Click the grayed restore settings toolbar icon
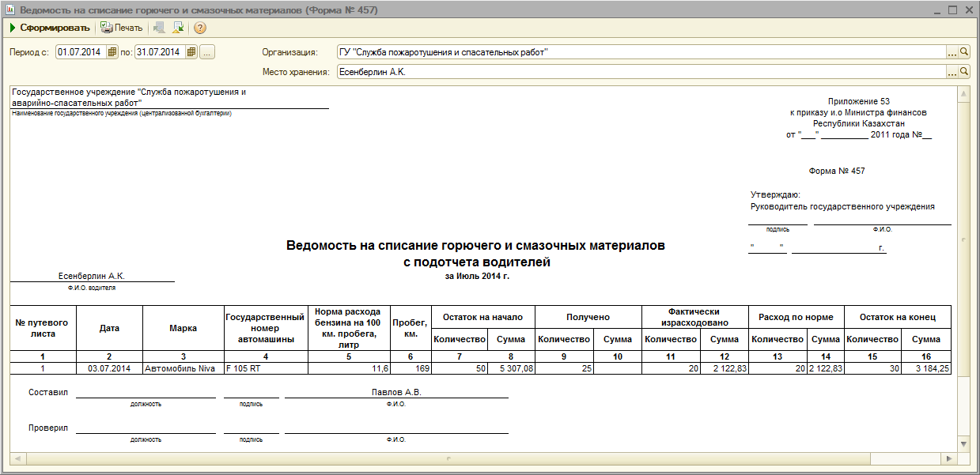Screen dimensions: 980x475 (x=159, y=28)
